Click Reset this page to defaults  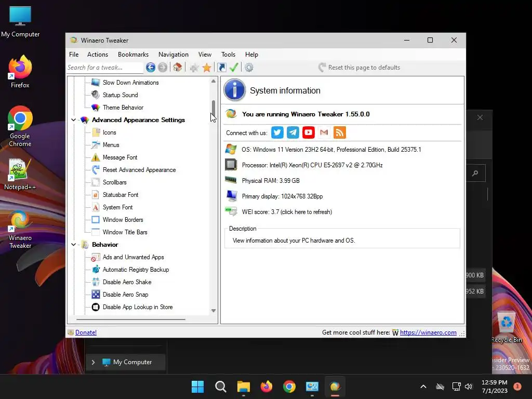point(359,68)
